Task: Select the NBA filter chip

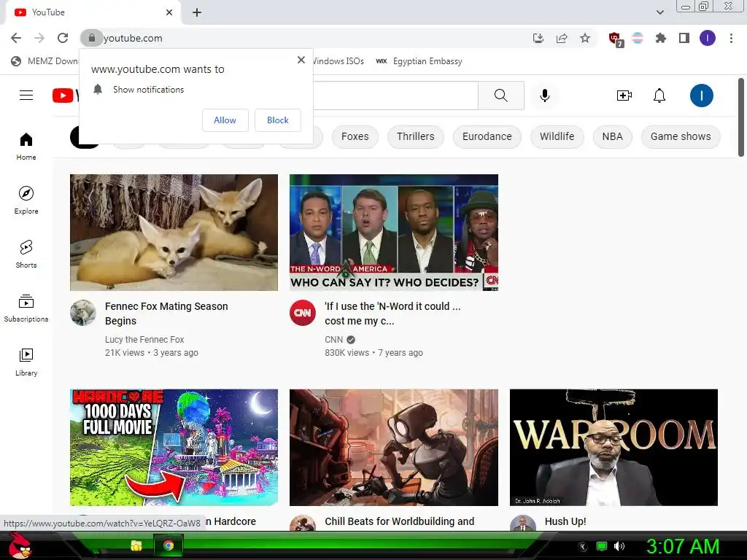Action: tap(612, 136)
